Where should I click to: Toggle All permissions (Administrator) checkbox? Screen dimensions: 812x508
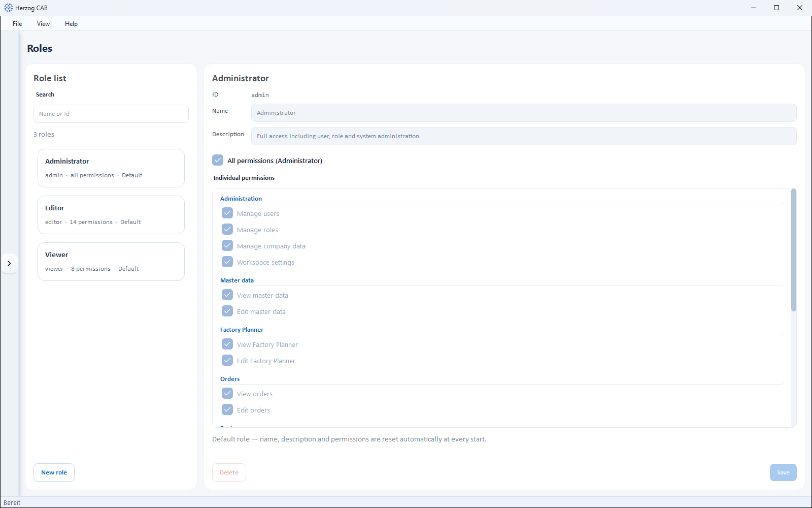[218, 160]
